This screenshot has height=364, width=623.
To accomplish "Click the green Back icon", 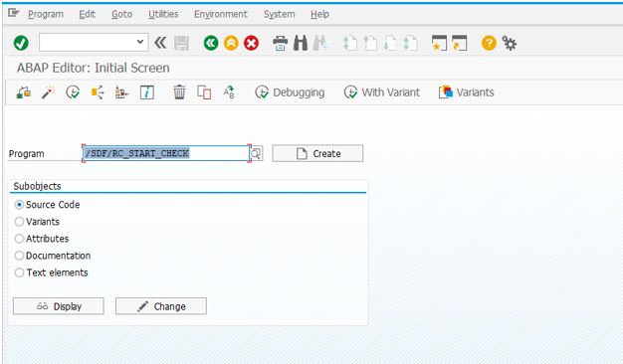I will [x=211, y=43].
